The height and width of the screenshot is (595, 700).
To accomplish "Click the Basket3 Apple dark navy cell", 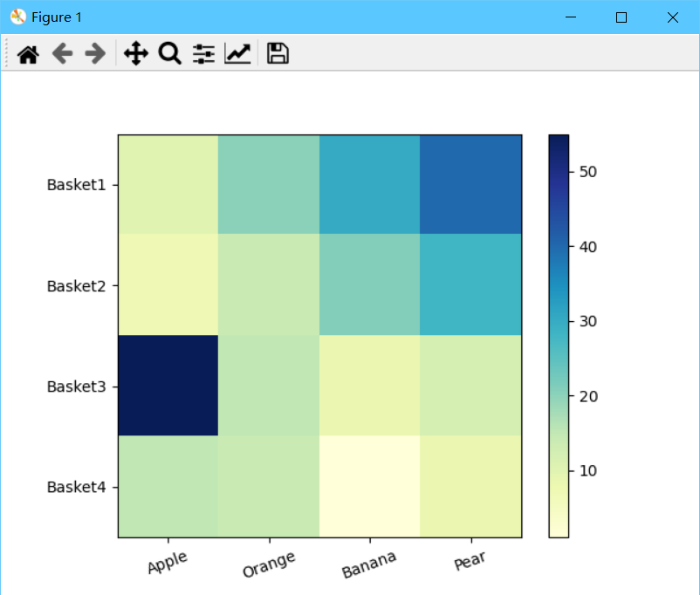I will click(x=168, y=386).
